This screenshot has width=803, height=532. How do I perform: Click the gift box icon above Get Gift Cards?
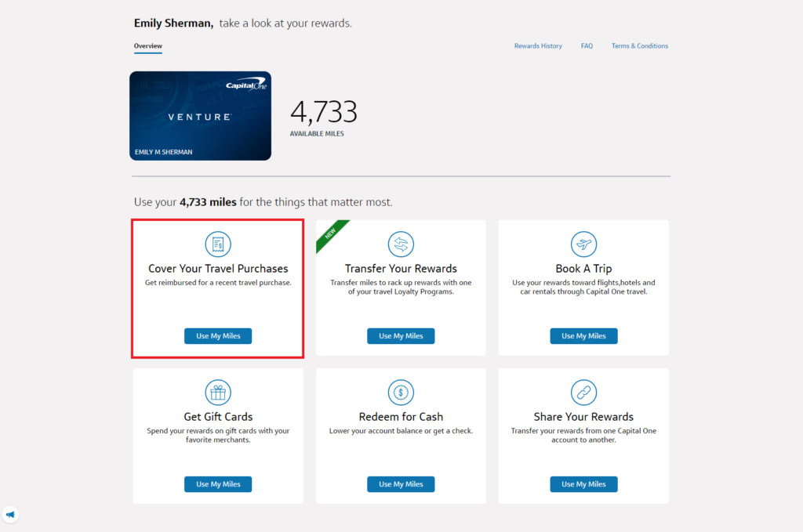click(218, 392)
